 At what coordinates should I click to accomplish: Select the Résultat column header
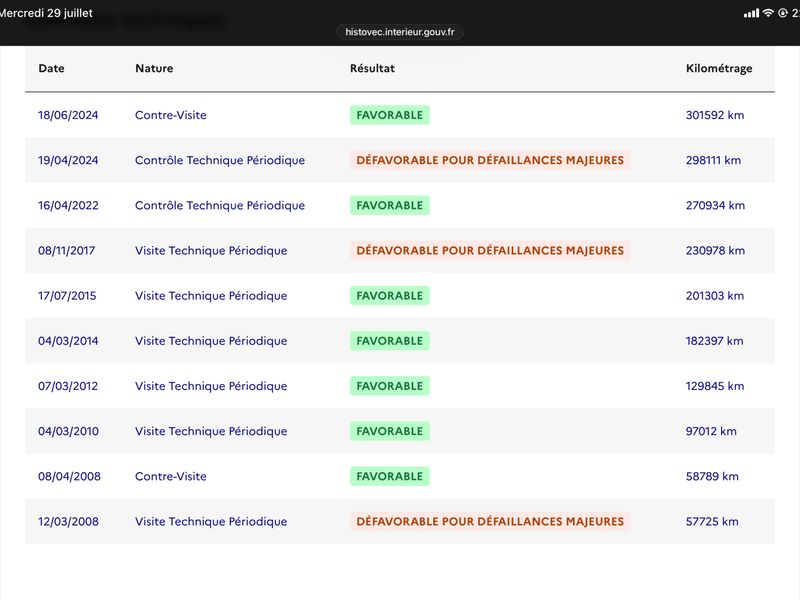pyautogui.click(x=372, y=68)
